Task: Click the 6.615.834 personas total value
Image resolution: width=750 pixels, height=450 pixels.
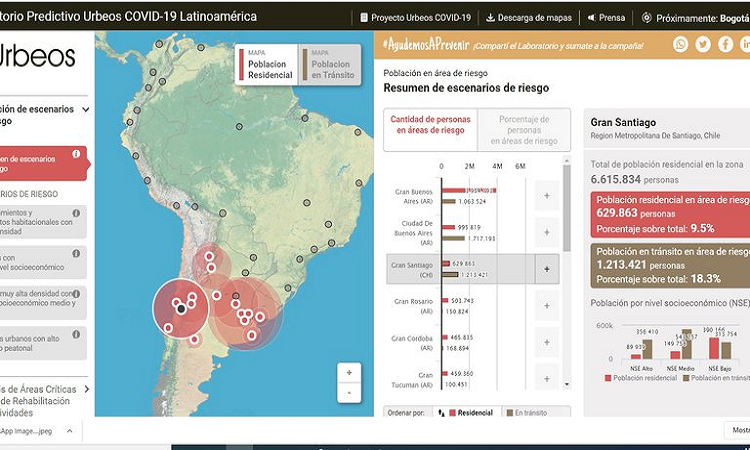Action: [x=634, y=180]
